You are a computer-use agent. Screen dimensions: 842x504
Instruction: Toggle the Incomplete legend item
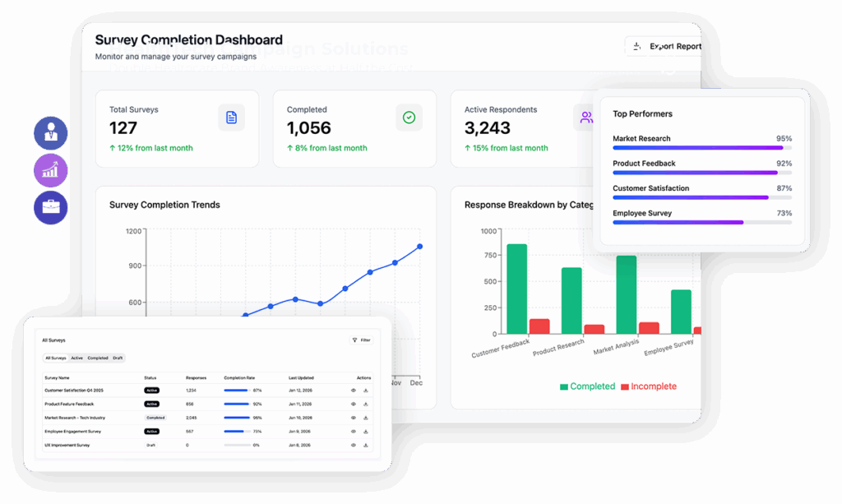click(649, 386)
